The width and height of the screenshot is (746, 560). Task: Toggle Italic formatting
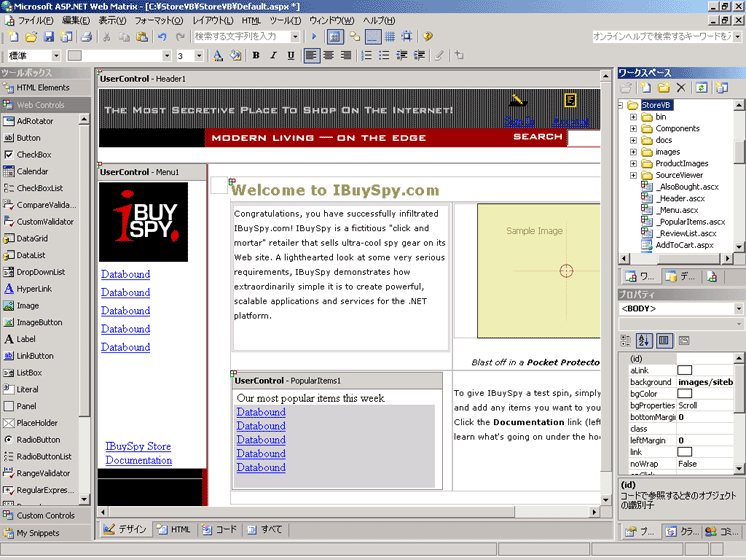[x=274, y=56]
